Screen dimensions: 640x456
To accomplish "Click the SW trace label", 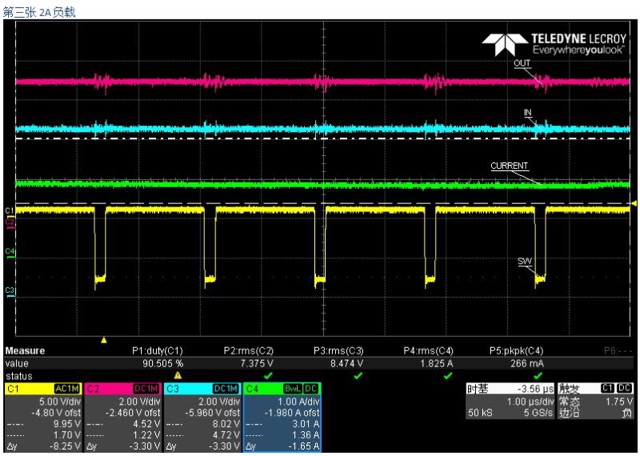I will click(524, 261).
